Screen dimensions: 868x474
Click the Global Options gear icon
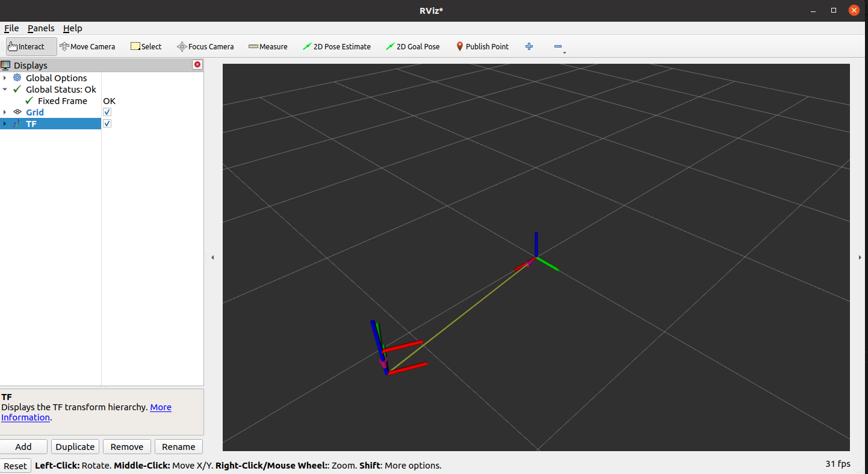[17, 78]
